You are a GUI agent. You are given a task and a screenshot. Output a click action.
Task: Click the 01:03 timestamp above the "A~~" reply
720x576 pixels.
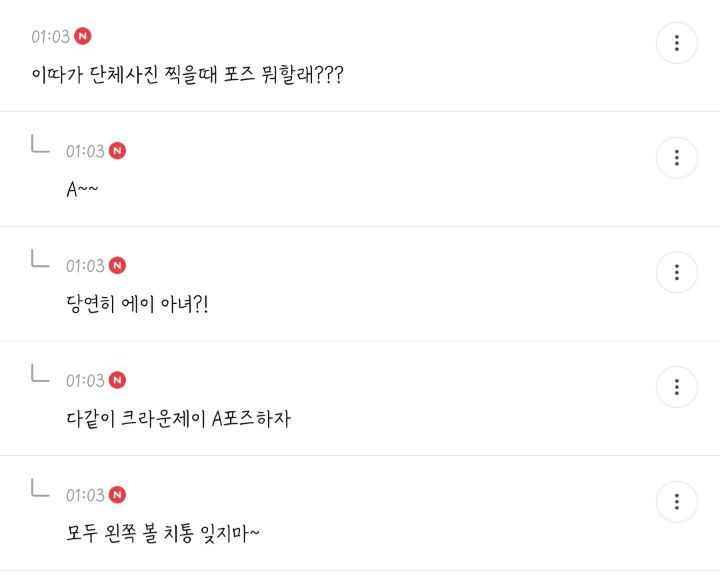click(x=85, y=151)
